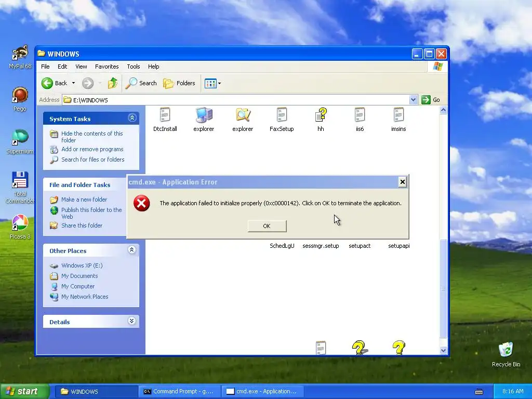Collapse the System Tasks panel

click(132, 118)
